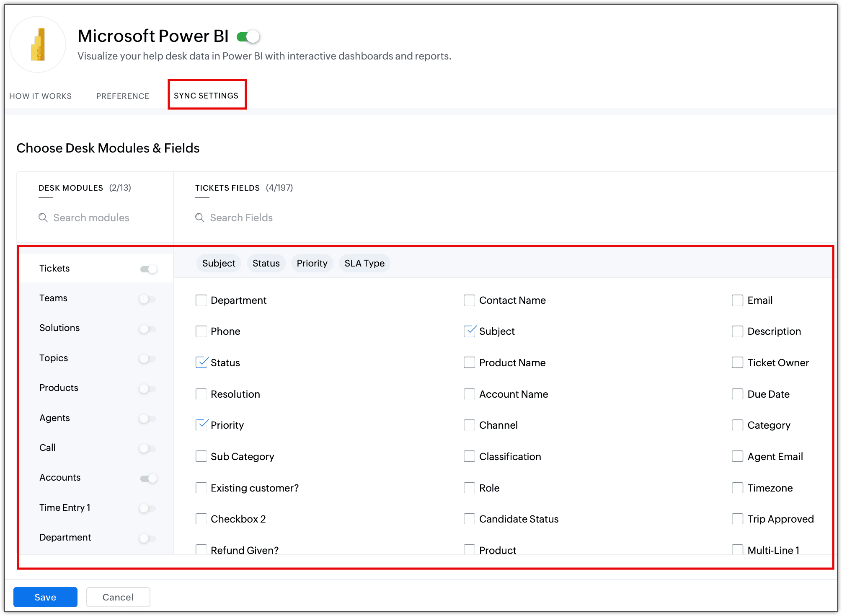Uncheck the Subject field checkbox
This screenshot has width=842, height=616.
(x=469, y=331)
